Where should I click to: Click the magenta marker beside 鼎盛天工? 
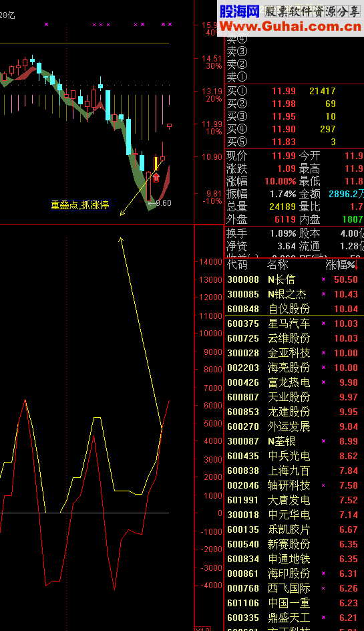pos(323,618)
